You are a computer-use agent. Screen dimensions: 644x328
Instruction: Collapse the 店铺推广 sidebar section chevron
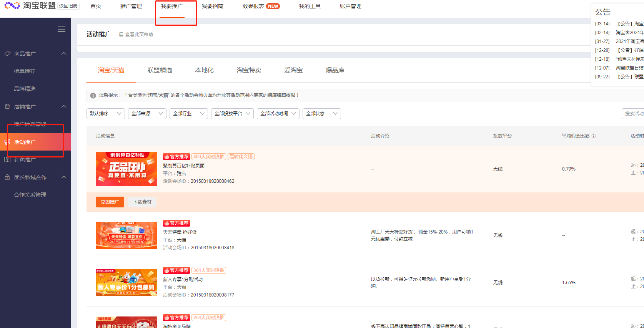[x=64, y=106]
